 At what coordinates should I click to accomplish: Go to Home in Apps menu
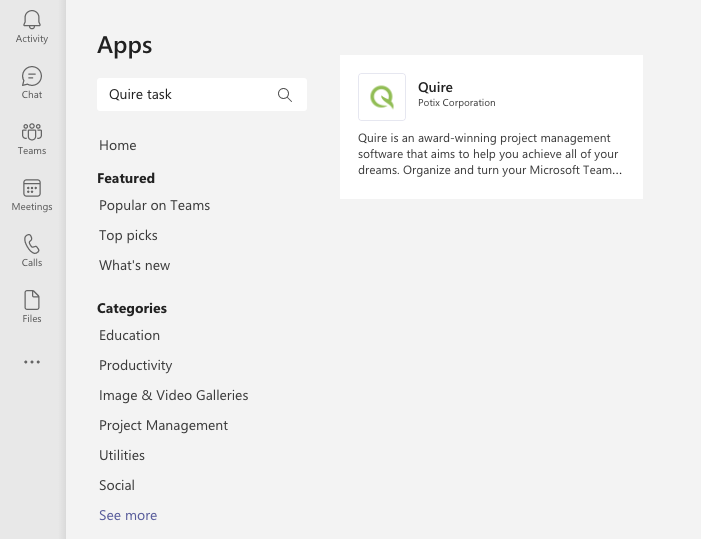pos(118,145)
